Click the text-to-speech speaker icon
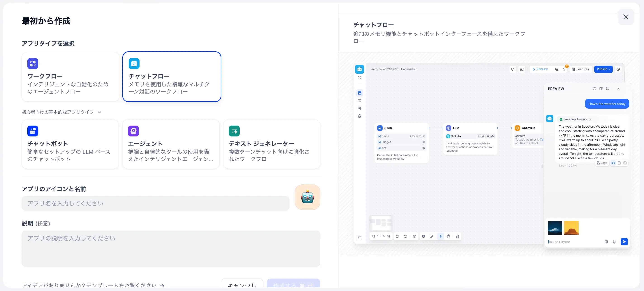Screen dimensions: 644x291 click(x=613, y=163)
